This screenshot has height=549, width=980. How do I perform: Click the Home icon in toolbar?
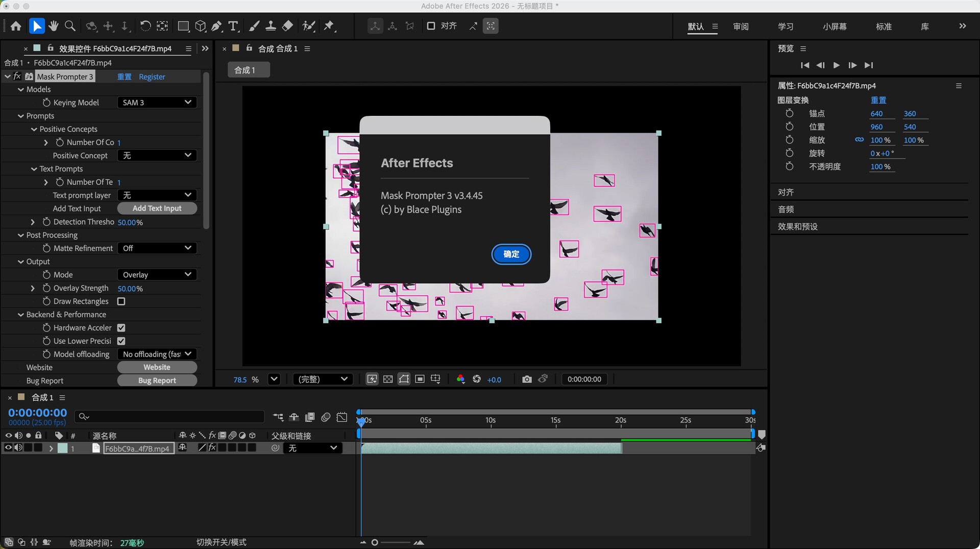pos(16,26)
